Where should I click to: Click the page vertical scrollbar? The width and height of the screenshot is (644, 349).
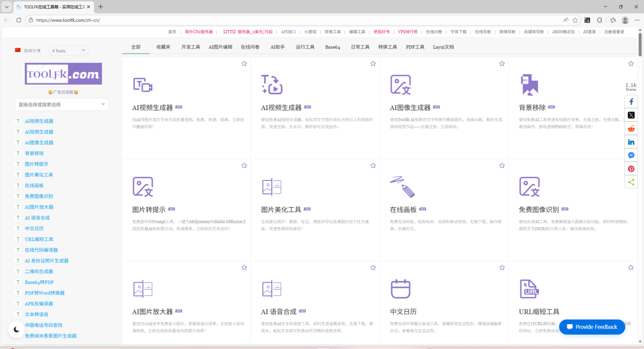pyautogui.click(x=640, y=45)
